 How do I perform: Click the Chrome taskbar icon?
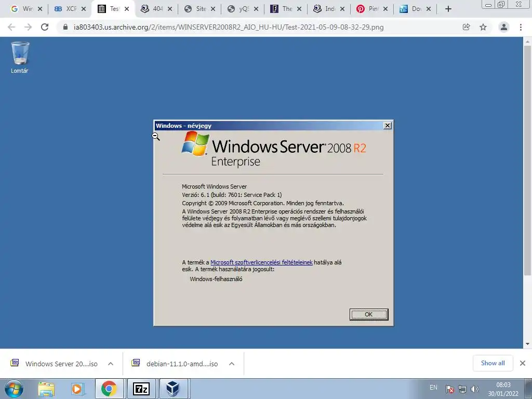point(109,389)
